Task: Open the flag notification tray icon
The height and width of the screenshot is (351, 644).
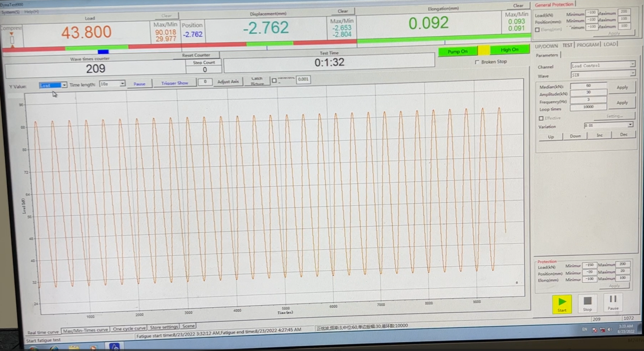Action: [595, 330]
